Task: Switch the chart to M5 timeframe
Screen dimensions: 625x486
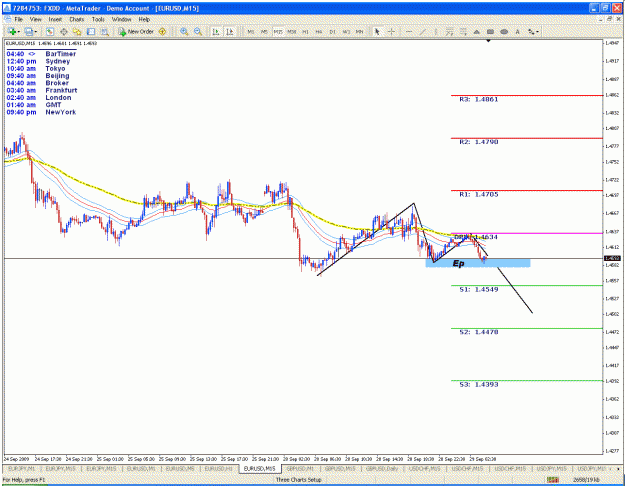Action: click(x=264, y=31)
